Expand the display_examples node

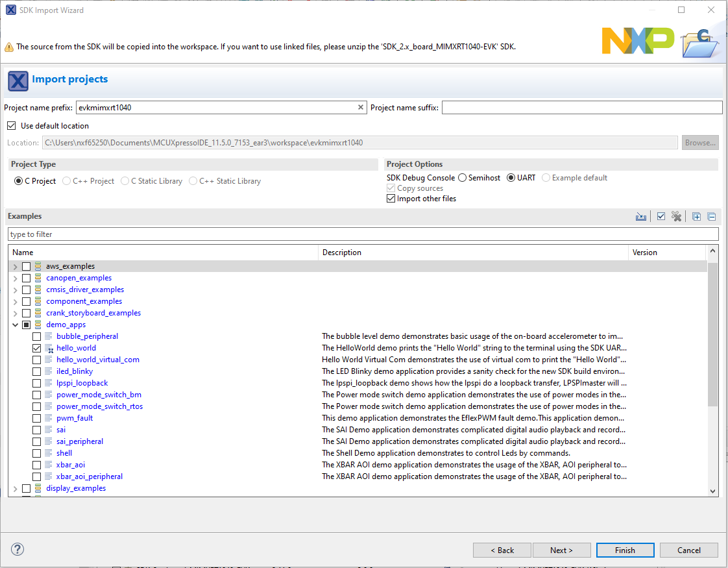(x=16, y=489)
